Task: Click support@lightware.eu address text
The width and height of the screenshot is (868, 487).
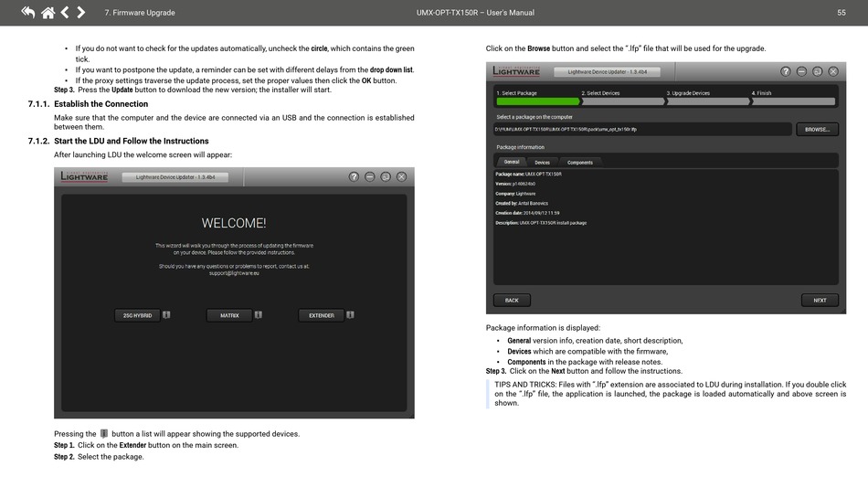Action: 234,273
